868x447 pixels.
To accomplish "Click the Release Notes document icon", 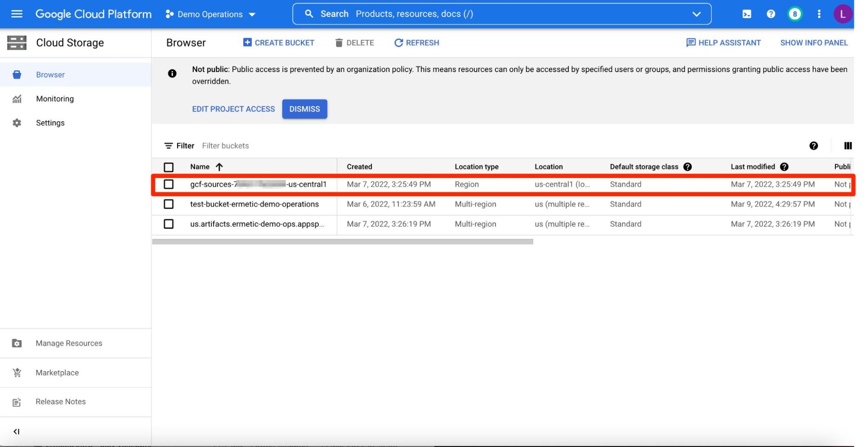I will pyautogui.click(x=17, y=402).
